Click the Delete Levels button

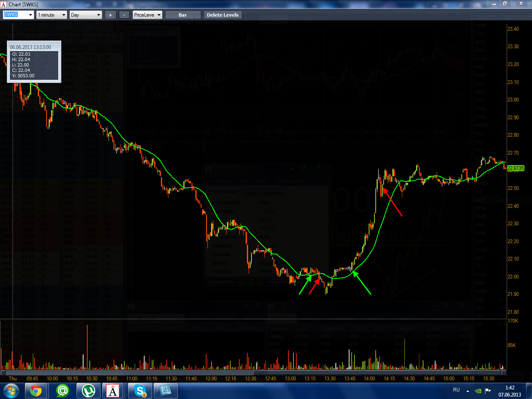[223, 15]
